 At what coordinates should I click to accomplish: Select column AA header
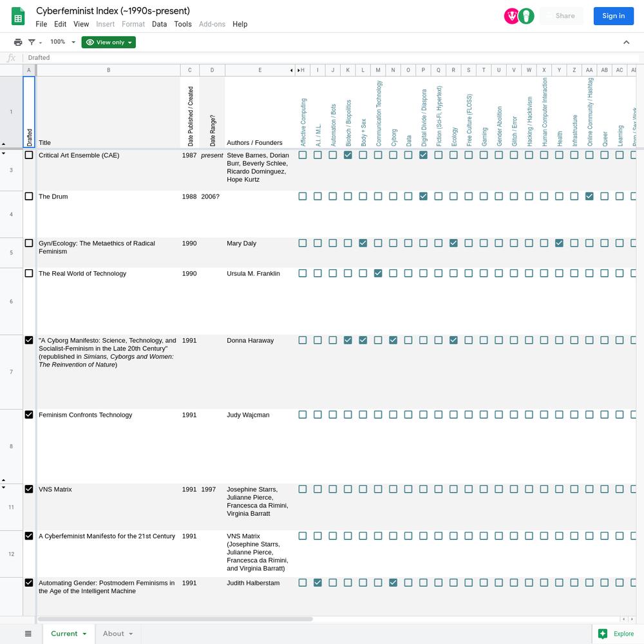click(589, 70)
